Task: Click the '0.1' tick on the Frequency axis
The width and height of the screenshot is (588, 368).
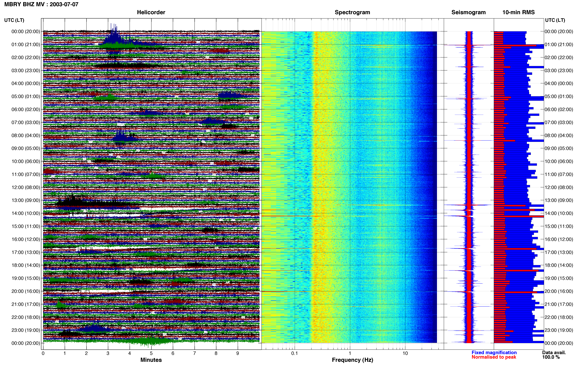Action: coord(295,353)
